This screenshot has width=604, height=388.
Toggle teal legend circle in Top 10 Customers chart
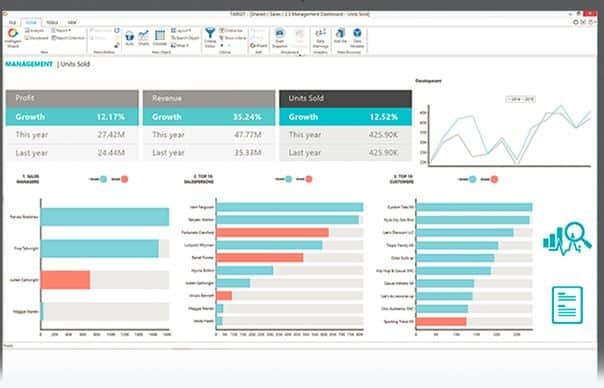pyautogui.click(x=473, y=179)
